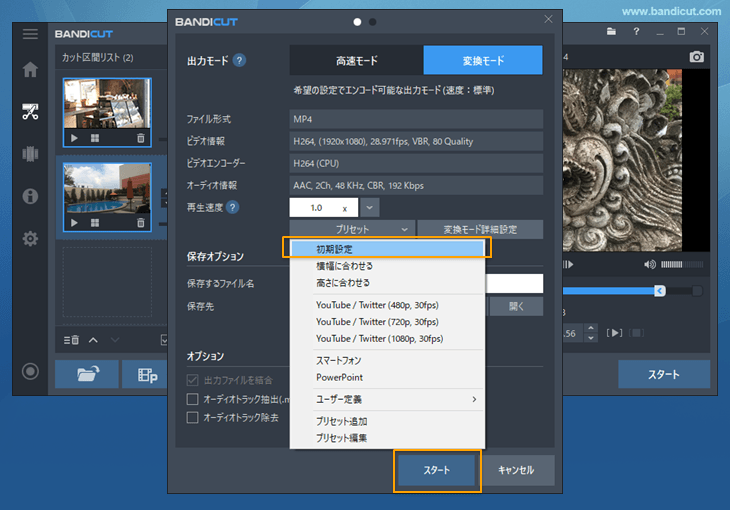Switch to encoding mode tab
The height and width of the screenshot is (510, 730).
483,60
